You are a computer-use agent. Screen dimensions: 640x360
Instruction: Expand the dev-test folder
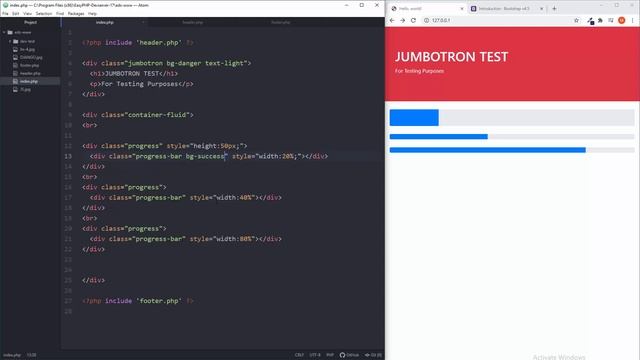point(10,41)
